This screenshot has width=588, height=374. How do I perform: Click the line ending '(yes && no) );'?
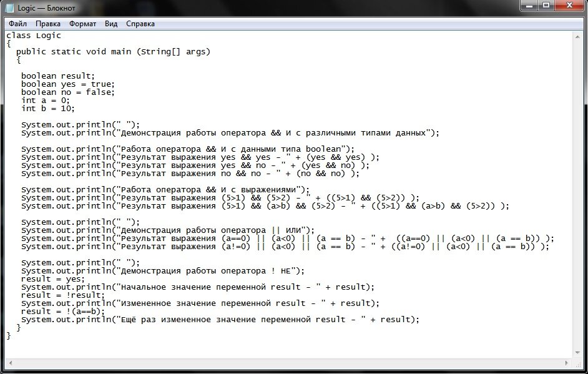[x=195, y=165]
